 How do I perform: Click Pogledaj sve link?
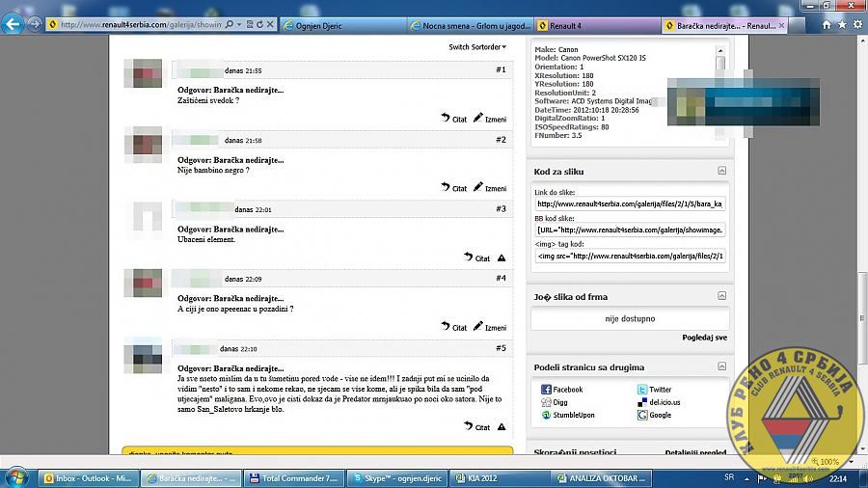[704, 338]
